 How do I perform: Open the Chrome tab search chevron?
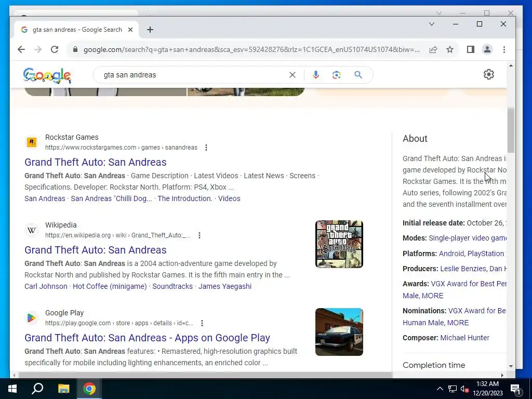tap(432, 24)
